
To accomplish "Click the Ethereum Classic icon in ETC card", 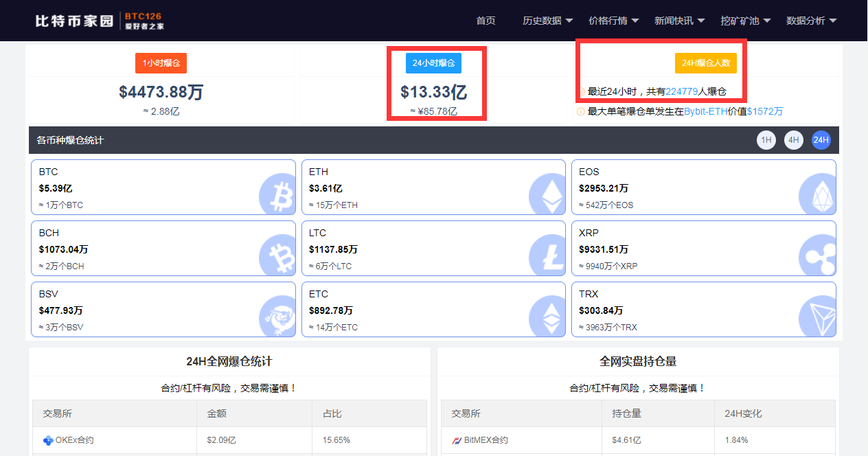I will [547, 317].
